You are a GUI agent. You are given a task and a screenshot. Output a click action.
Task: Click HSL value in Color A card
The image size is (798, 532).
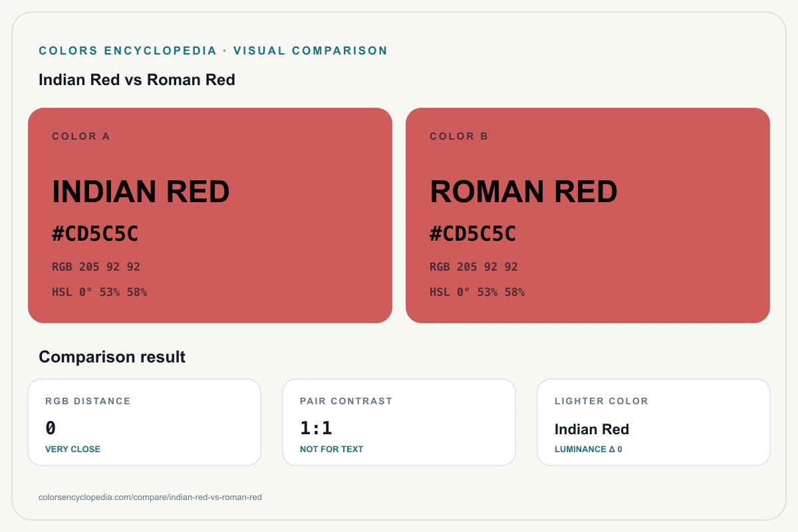(x=100, y=292)
